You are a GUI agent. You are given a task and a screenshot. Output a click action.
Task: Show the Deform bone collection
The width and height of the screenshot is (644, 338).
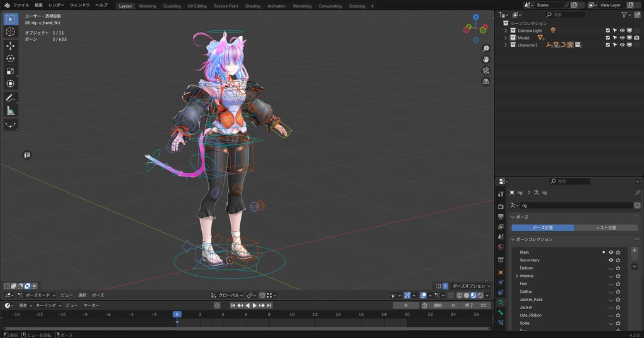click(611, 268)
